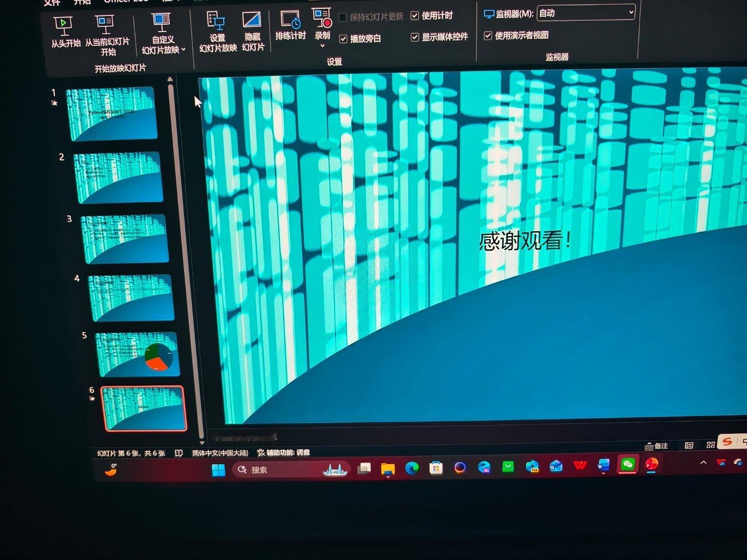This screenshot has width=747, height=560.
Task: Play the animation star beside slide 1
Action: coord(54,103)
